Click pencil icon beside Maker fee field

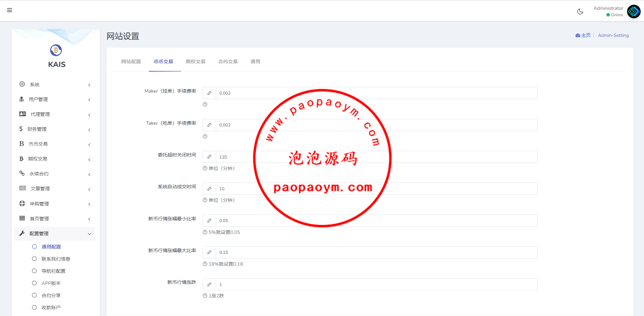pos(209,93)
